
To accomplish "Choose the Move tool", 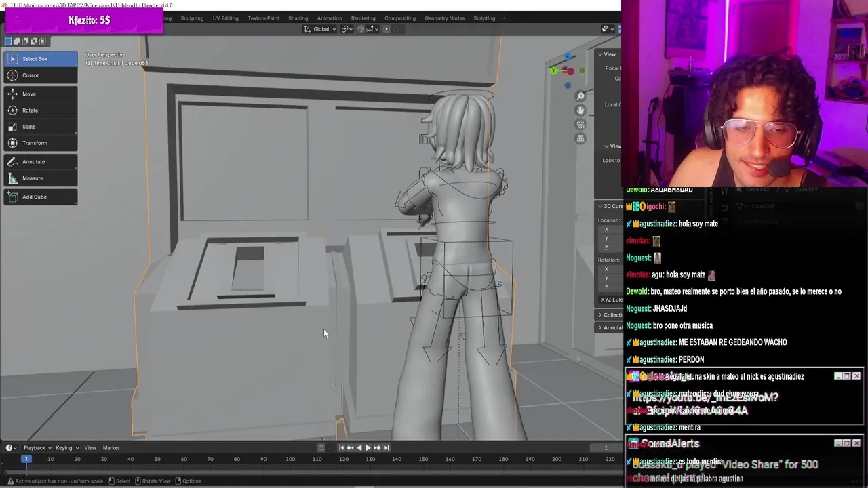I will pos(40,94).
